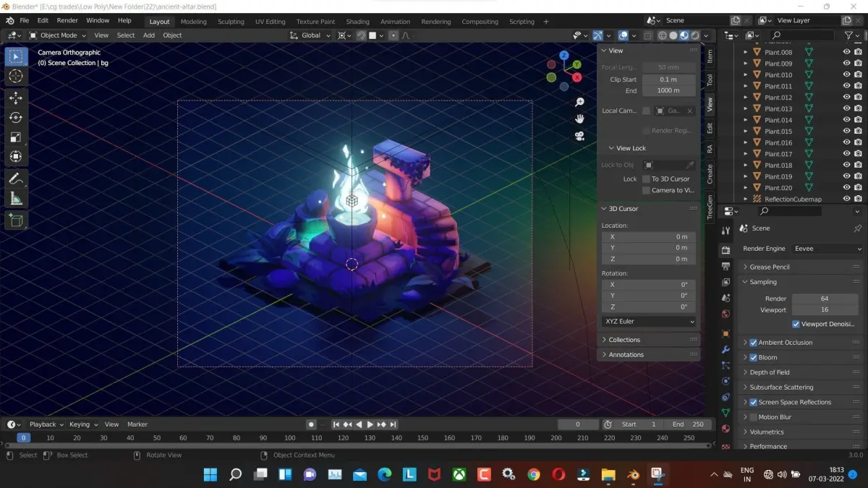Enable Motion Blur checkbox
This screenshot has height=488, width=868.
754,417
